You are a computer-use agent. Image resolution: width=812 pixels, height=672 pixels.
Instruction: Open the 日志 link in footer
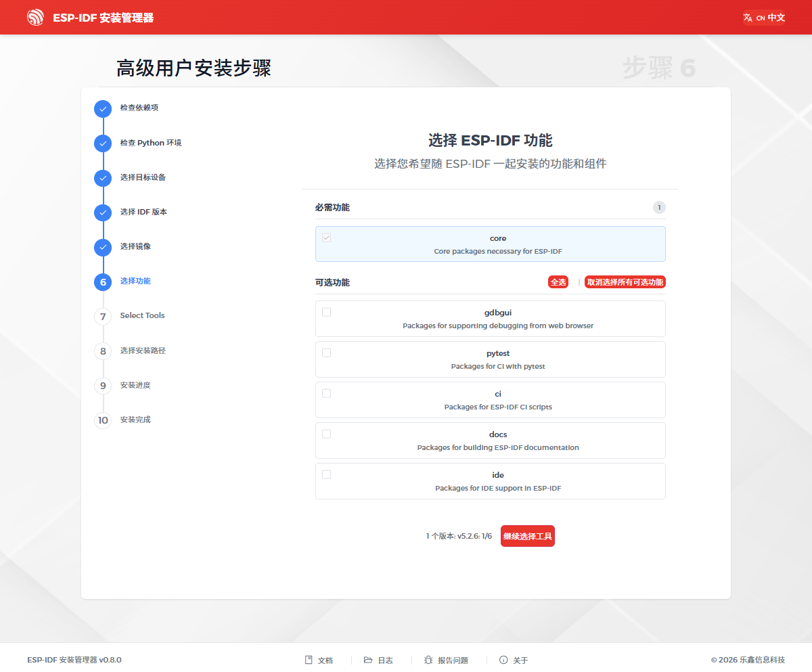tap(378, 660)
